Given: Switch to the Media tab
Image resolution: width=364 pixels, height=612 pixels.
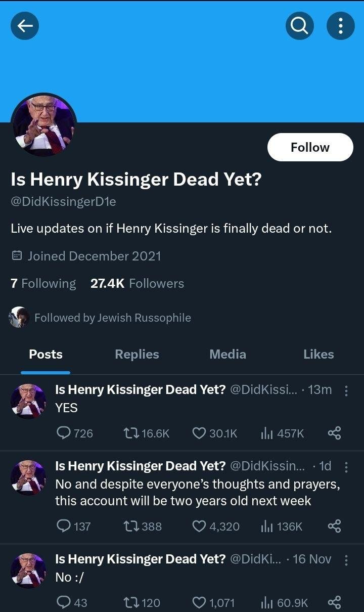Looking at the screenshot, I should (227, 355).
